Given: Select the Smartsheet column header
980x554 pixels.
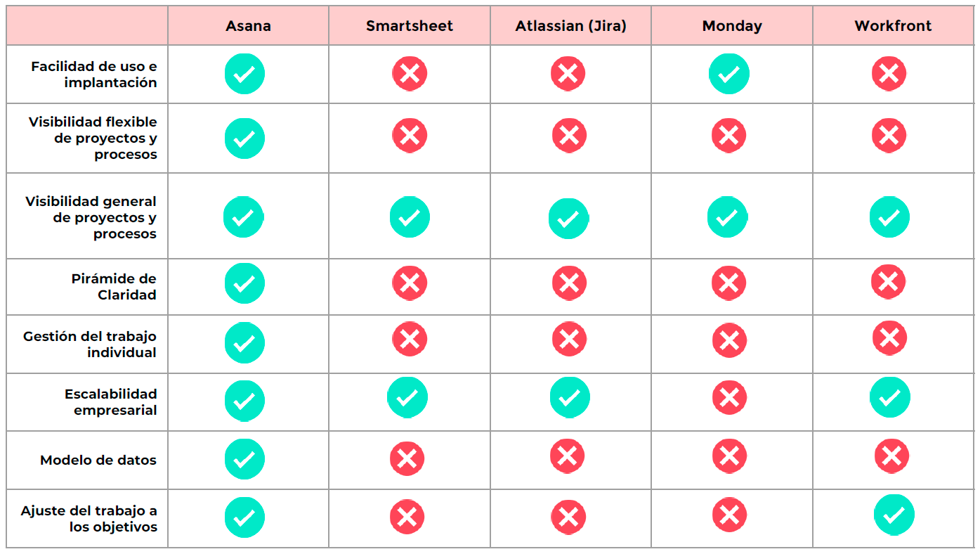Looking at the screenshot, I should (410, 26).
